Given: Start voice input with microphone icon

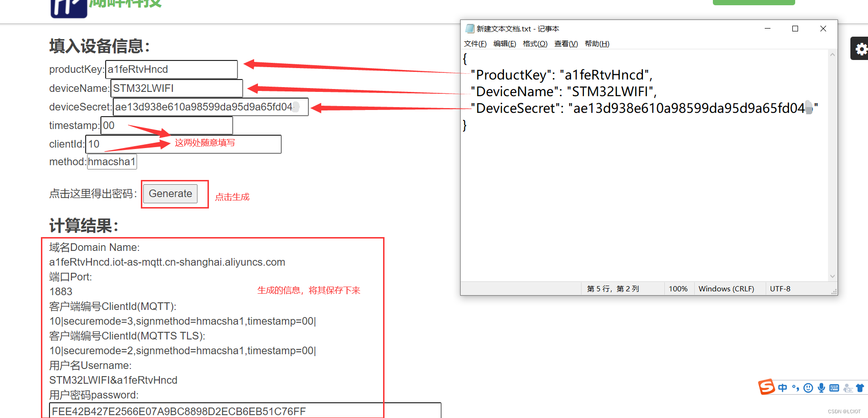Looking at the screenshot, I should tap(821, 388).
